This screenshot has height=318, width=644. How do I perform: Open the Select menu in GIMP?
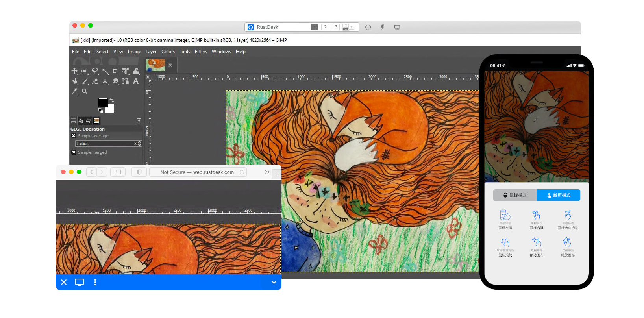(x=102, y=52)
